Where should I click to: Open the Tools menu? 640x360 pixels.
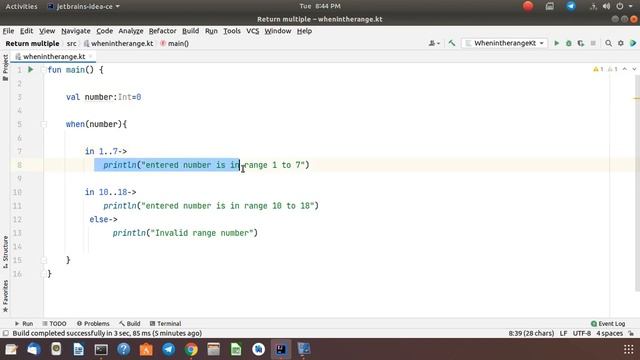pyautogui.click(x=232, y=31)
